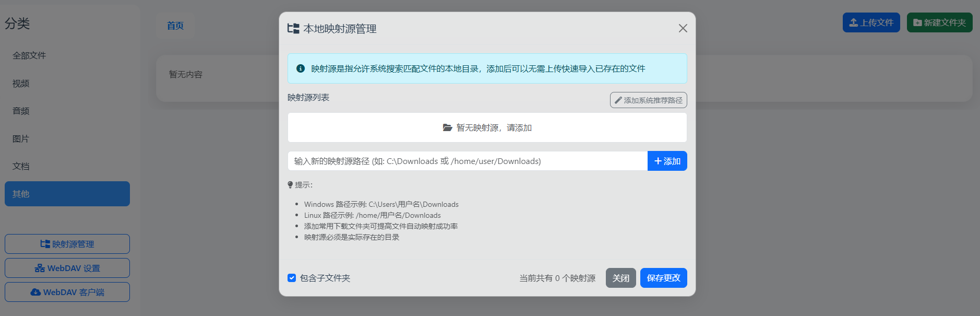Click the info icon in the blue banner
Image resolution: width=980 pixels, height=316 pixels.
(301, 68)
